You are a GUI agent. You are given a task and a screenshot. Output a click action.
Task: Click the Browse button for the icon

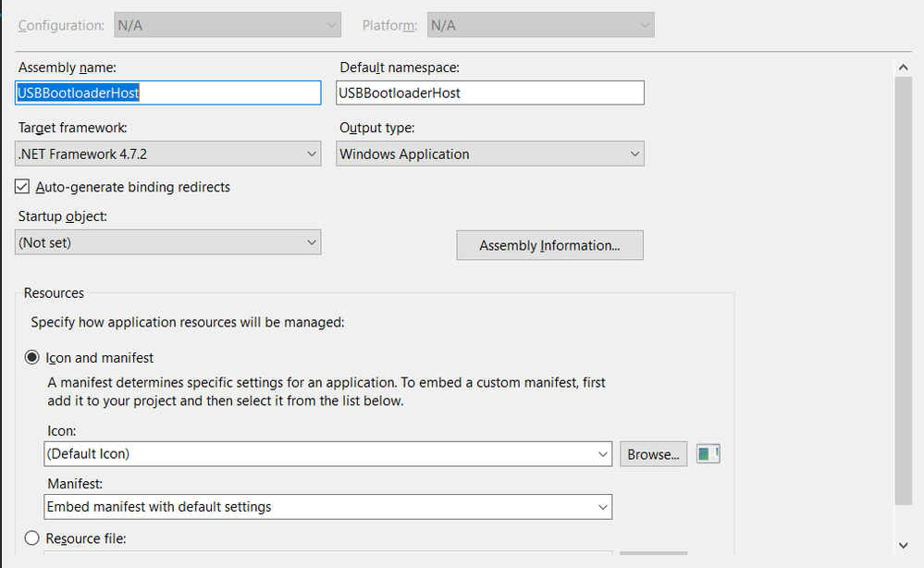click(653, 453)
